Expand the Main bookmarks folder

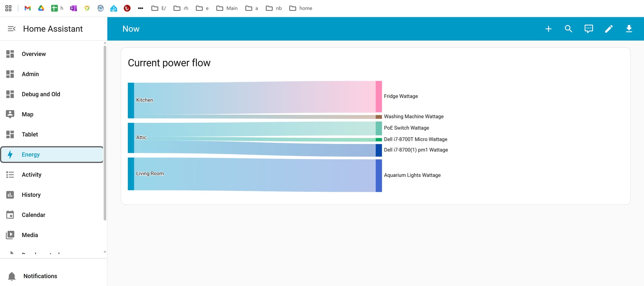coord(227,8)
